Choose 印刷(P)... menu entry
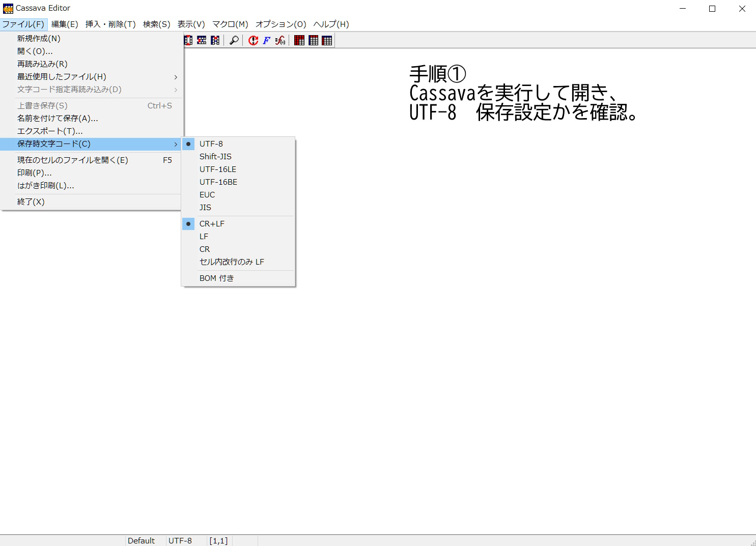756x546 pixels. (x=91, y=173)
